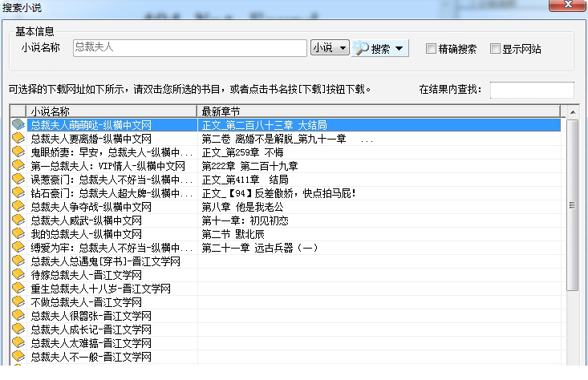Select 总裁夫人争夺战-纵横中文网 entry
588x380 pixels.
tap(91, 207)
